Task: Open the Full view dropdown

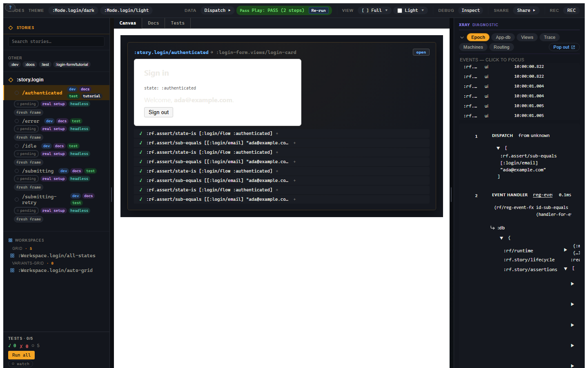Action: pos(374,11)
